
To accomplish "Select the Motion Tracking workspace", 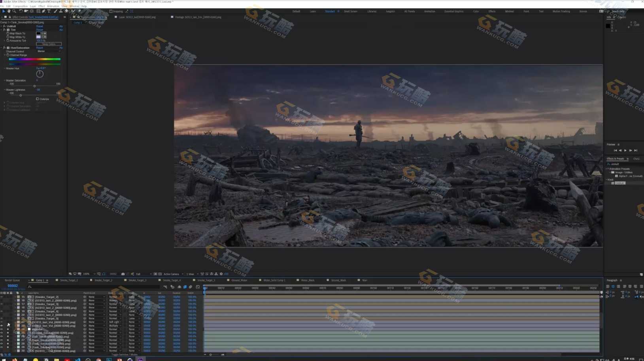I will (x=561, y=11).
